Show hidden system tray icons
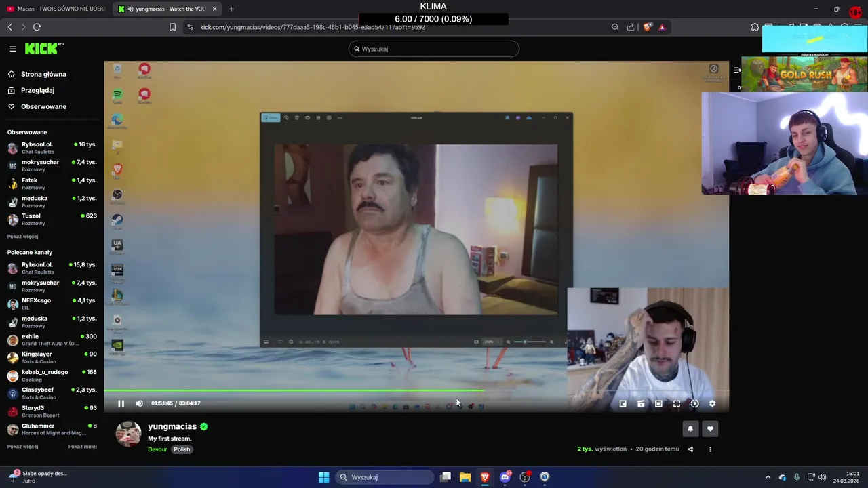Screen dimensions: 868x488 pyautogui.click(x=768, y=477)
